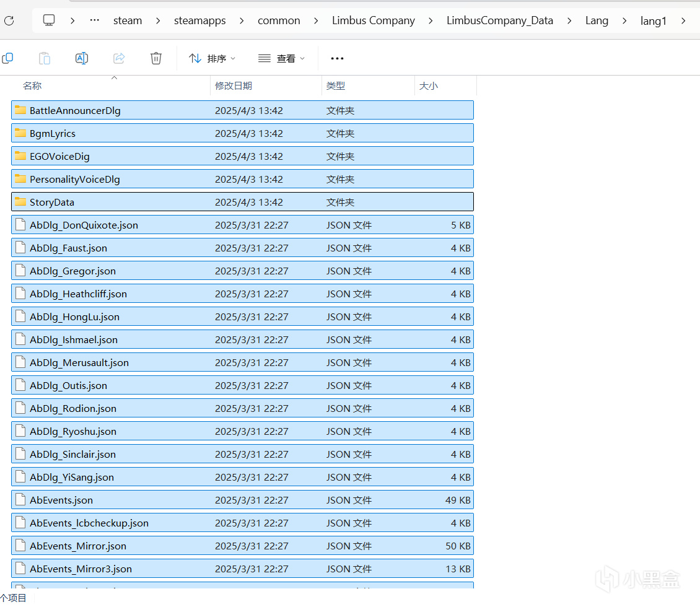Select the AbDlg_Sinclair.json file name

[x=72, y=455]
